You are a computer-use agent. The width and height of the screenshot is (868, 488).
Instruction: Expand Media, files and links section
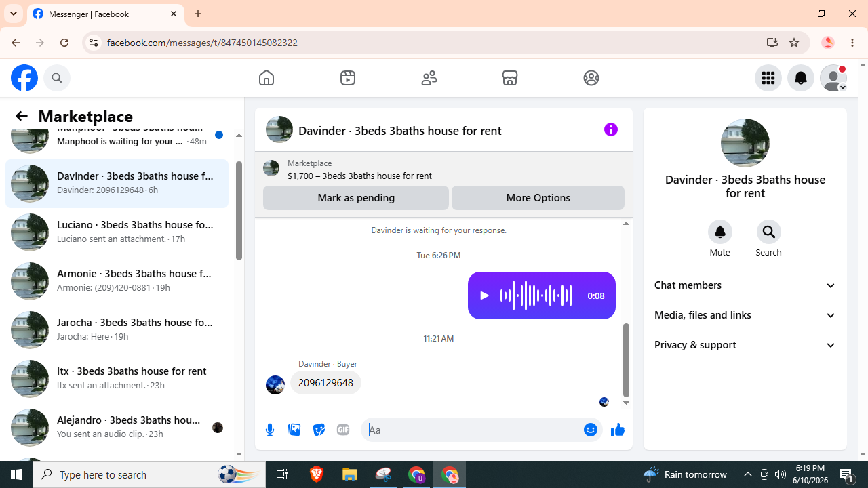[x=745, y=315]
